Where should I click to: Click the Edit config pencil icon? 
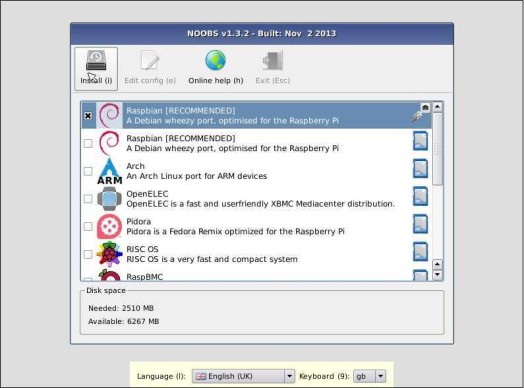click(150, 60)
